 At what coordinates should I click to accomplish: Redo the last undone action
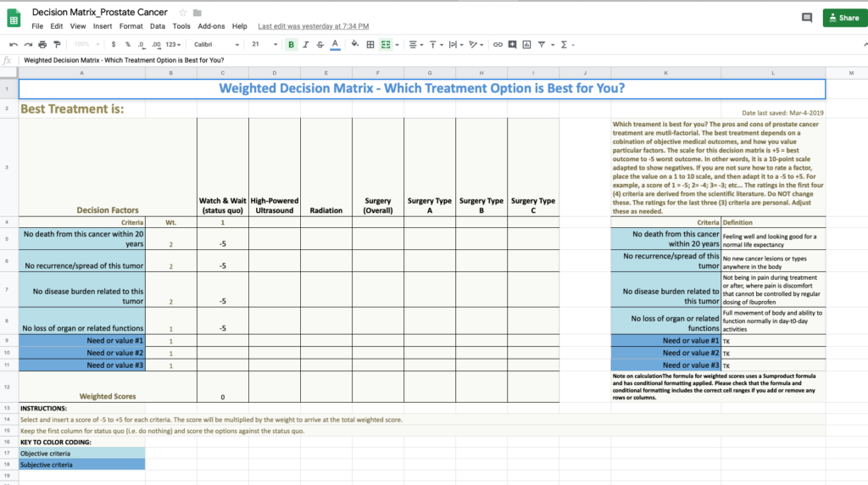click(x=28, y=45)
